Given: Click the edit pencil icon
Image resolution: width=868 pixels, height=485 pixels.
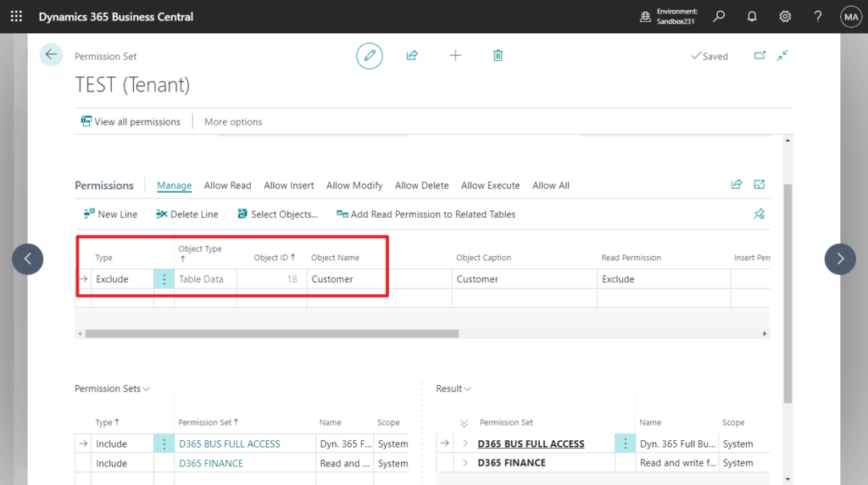Looking at the screenshot, I should pyautogui.click(x=370, y=55).
